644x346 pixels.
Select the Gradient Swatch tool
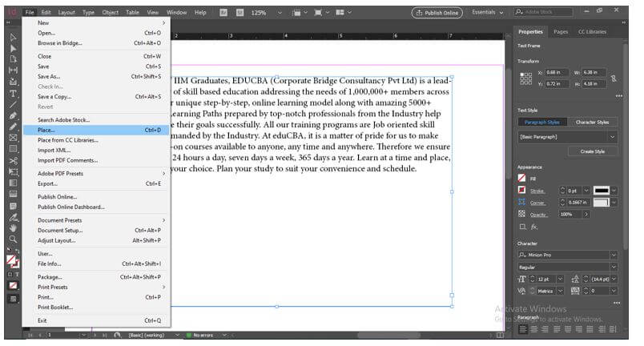click(x=13, y=183)
